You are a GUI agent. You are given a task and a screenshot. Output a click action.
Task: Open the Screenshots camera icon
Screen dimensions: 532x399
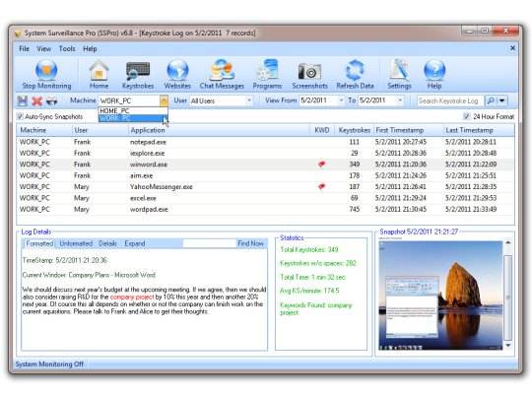coord(309,74)
